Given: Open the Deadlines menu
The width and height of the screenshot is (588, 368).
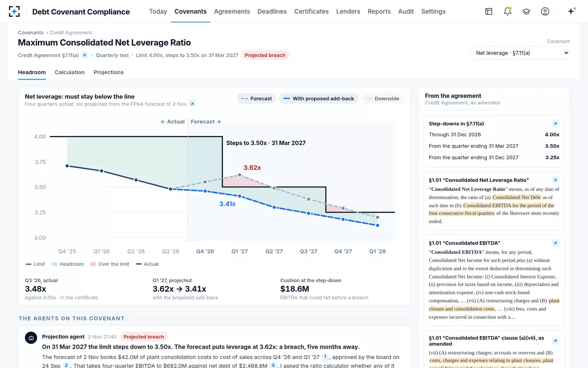Looking at the screenshot, I should tap(272, 11).
